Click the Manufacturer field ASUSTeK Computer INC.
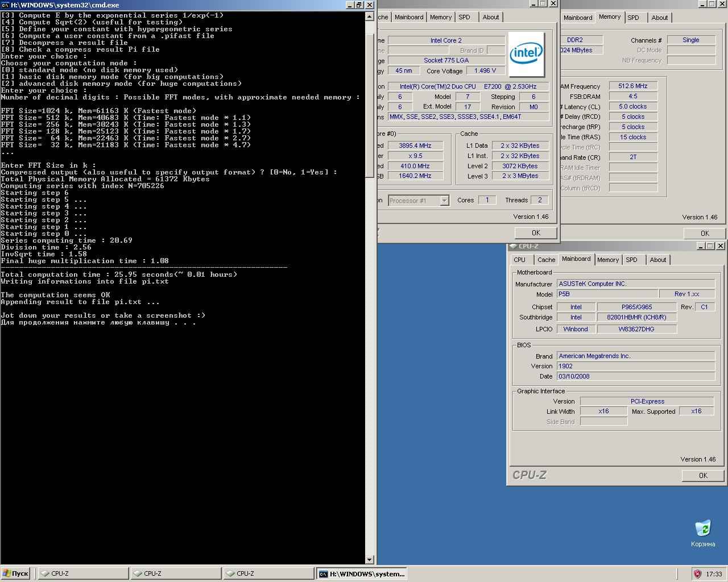Viewport: 728px width, 582px height. click(636, 284)
